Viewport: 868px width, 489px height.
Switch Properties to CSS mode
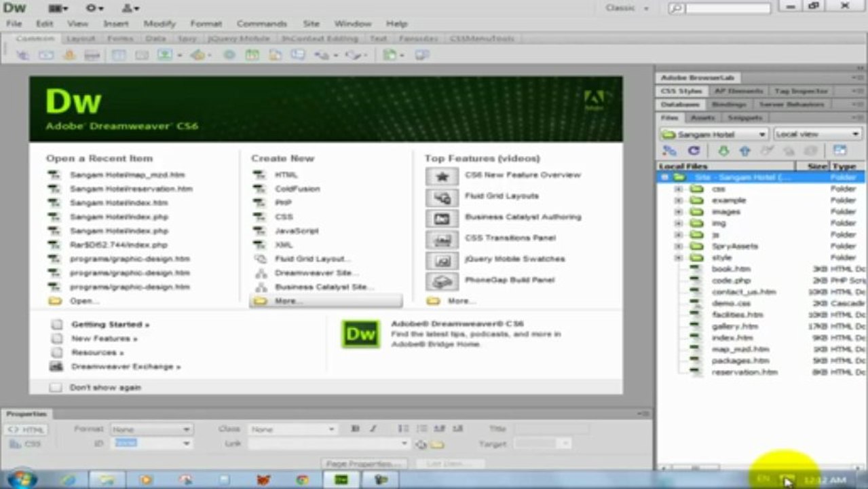click(x=26, y=444)
